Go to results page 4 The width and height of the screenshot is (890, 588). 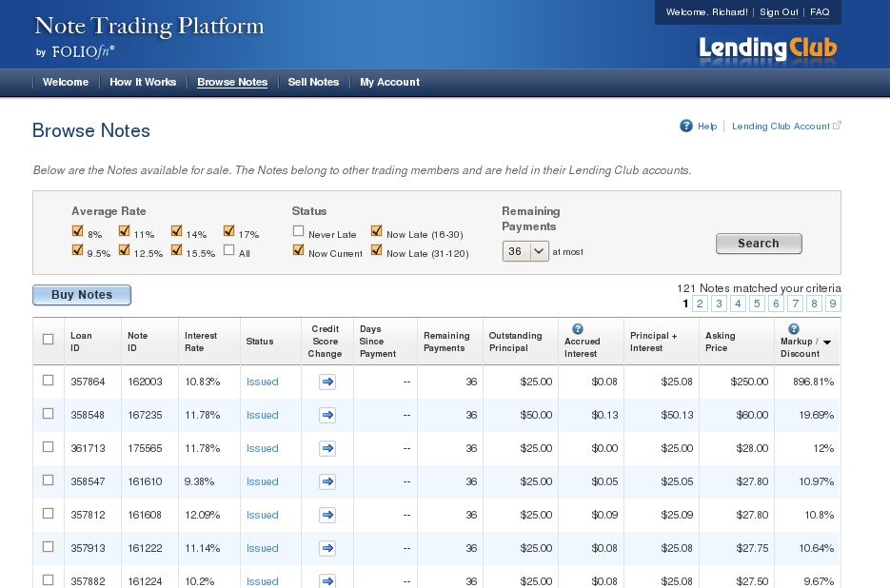738,304
